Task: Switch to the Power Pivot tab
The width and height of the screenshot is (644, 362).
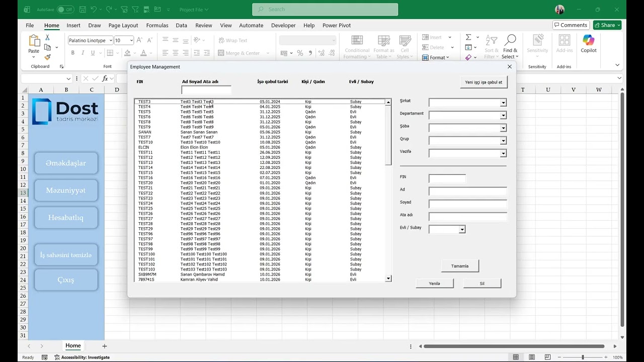Action: pyautogui.click(x=337, y=25)
